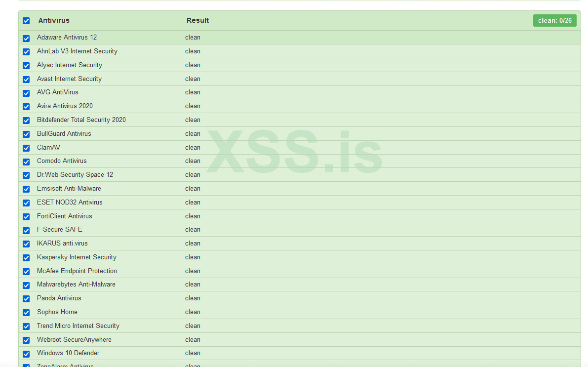Select the Sophos Home name
This screenshot has height=367, width=588.
pos(57,312)
